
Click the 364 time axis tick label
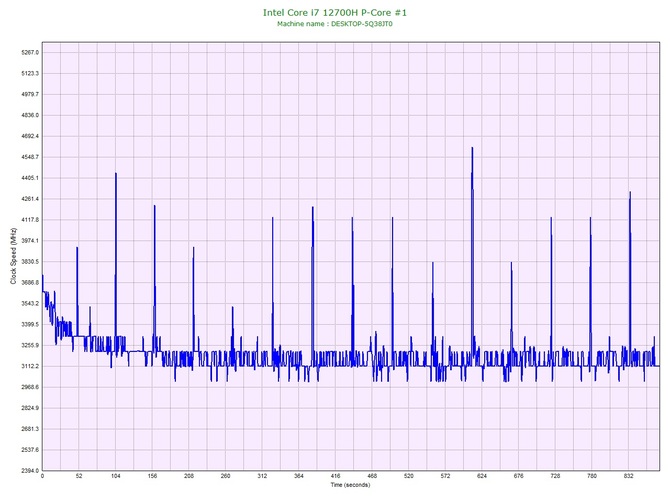coord(299,476)
